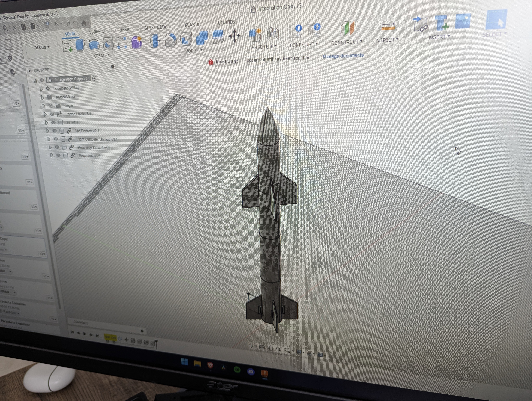Toggle visibility of Engine Block v3:1

(x=52, y=114)
